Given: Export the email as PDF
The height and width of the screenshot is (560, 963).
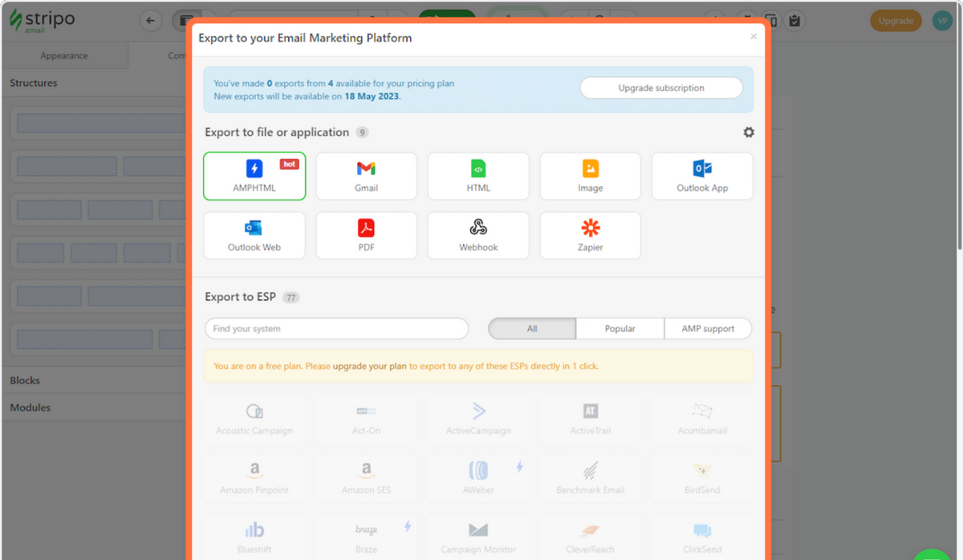Looking at the screenshot, I should [366, 235].
